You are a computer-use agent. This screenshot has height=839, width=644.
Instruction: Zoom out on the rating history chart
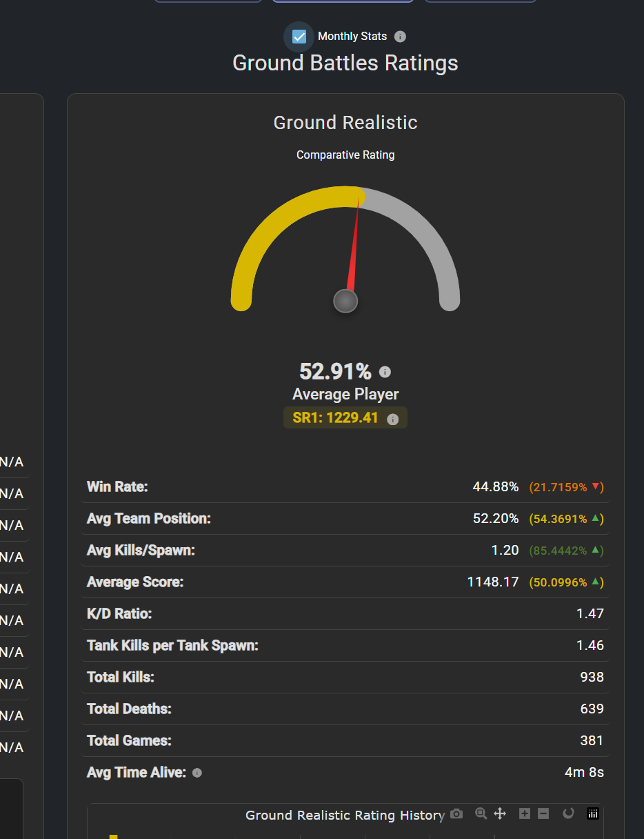pyautogui.click(x=543, y=814)
